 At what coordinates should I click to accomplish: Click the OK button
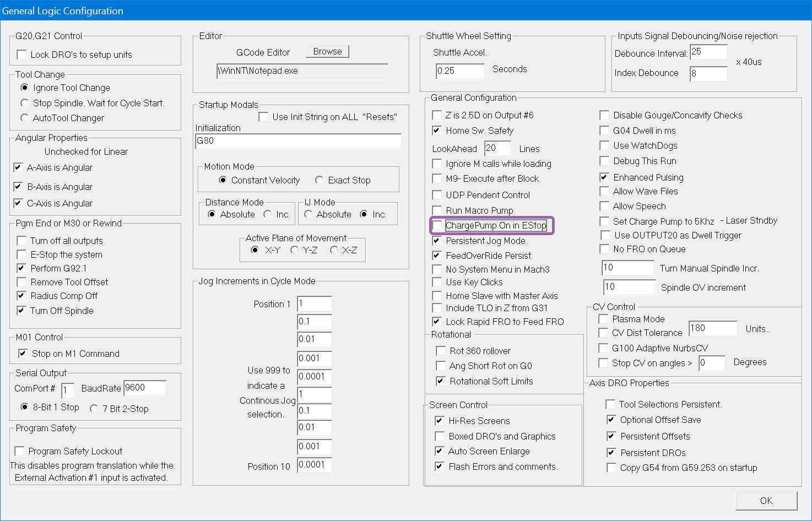click(766, 501)
